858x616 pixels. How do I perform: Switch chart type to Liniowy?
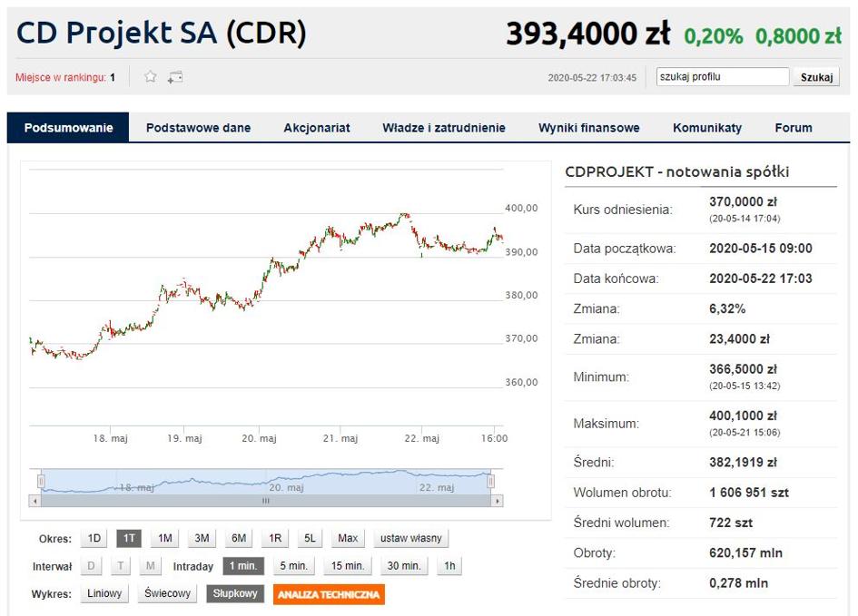pos(104,593)
